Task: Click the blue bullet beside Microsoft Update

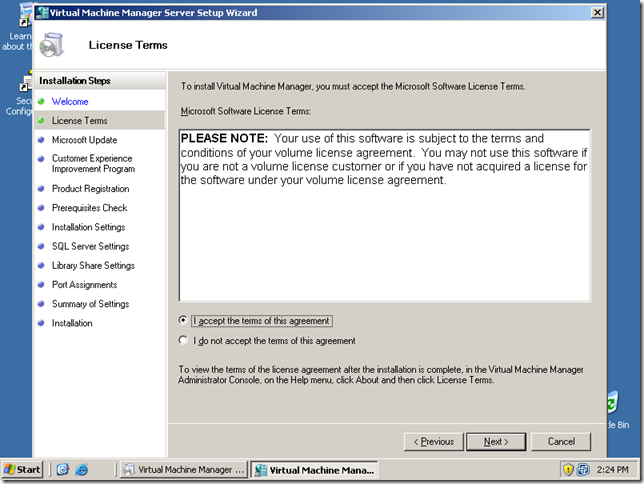Action: (x=41, y=140)
